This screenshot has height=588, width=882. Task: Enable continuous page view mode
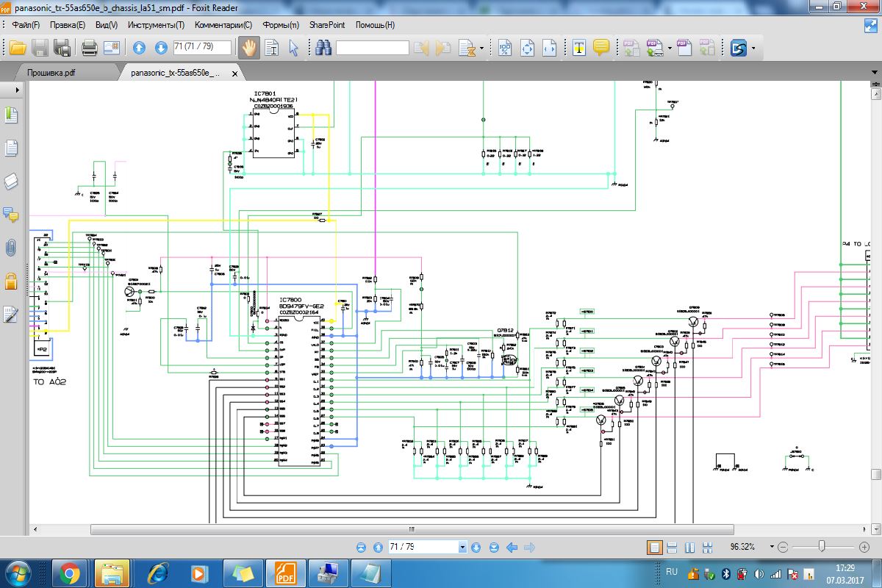click(x=672, y=548)
